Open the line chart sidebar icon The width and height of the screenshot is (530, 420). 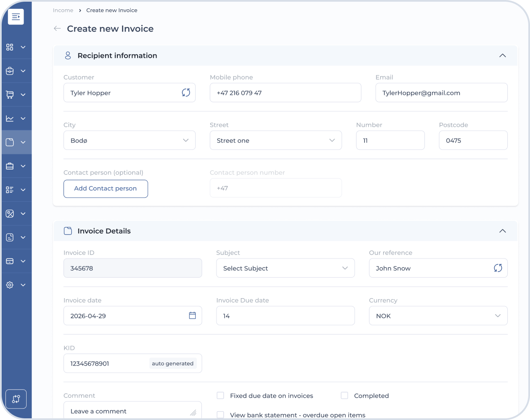pyautogui.click(x=10, y=118)
